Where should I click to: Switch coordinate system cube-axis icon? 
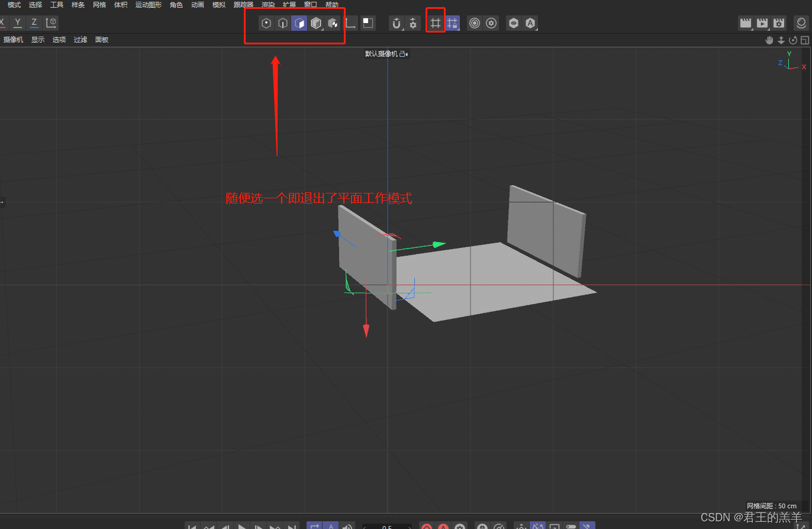[51, 23]
